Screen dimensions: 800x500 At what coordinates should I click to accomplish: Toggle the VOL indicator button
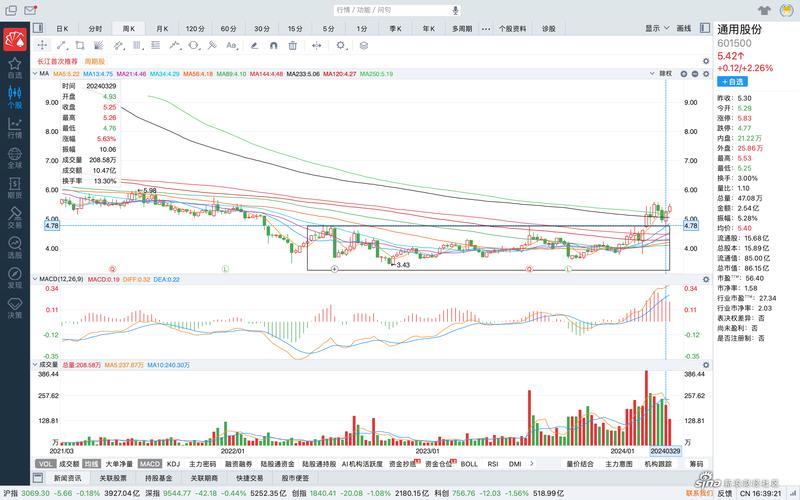coord(46,464)
